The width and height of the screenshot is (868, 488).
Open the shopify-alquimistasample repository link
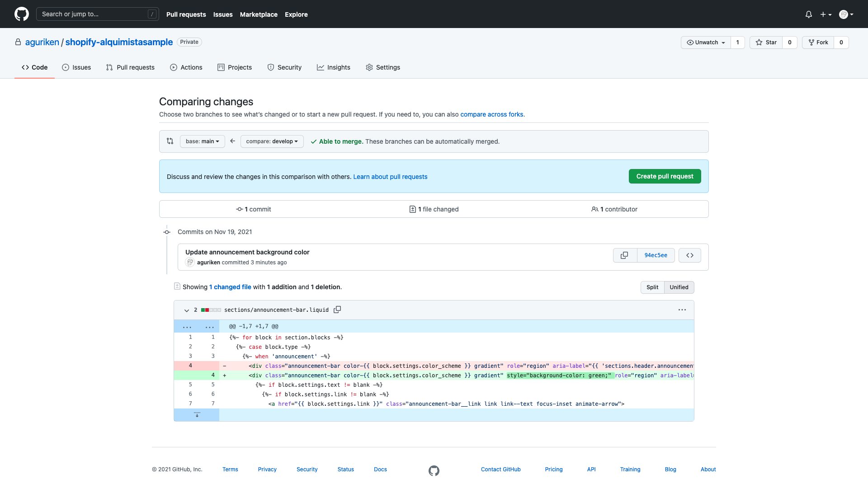[x=119, y=42]
